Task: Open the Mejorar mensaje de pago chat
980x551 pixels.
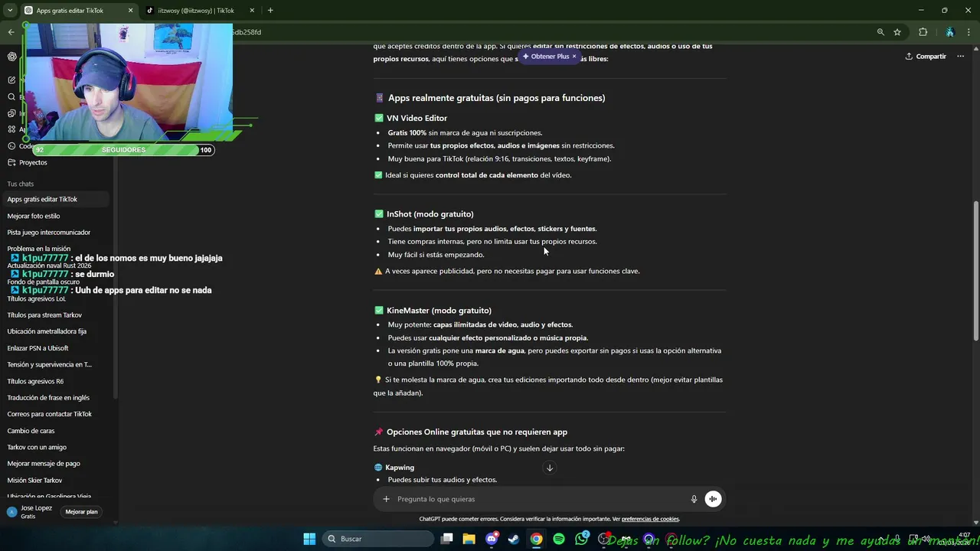Action: coord(55,464)
